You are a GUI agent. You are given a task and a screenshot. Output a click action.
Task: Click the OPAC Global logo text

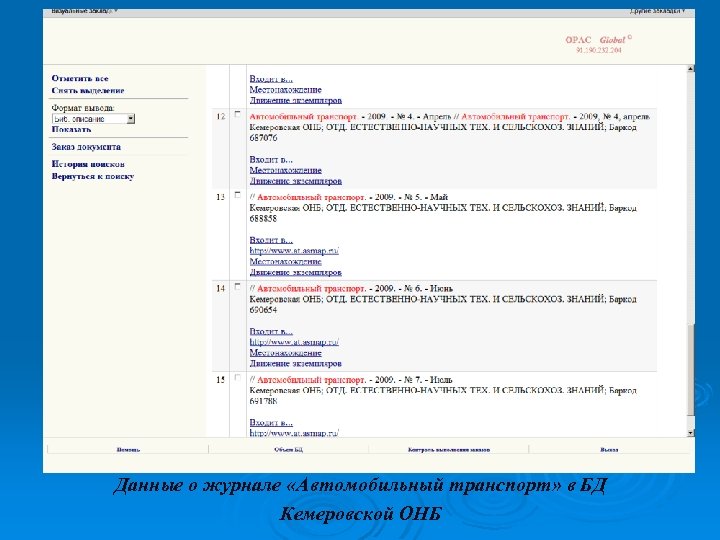(x=597, y=40)
